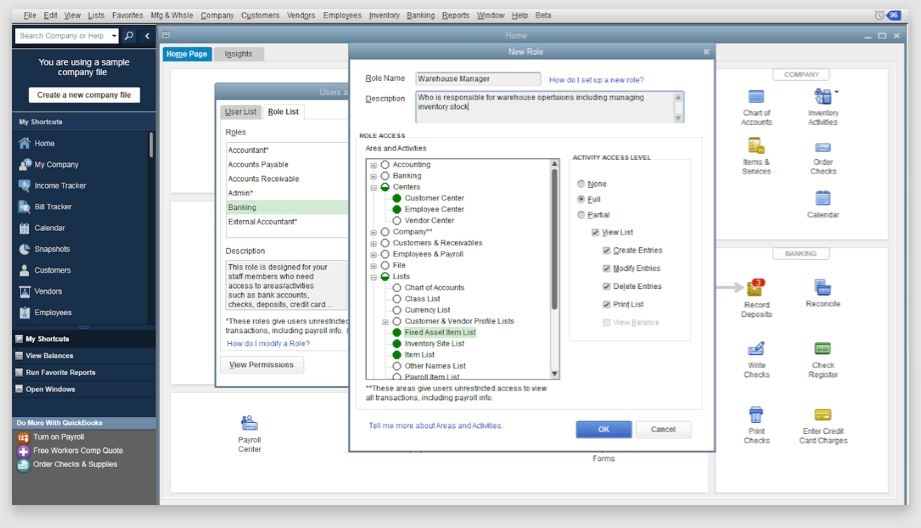Click OK in New Role dialog

(x=604, y=429)
